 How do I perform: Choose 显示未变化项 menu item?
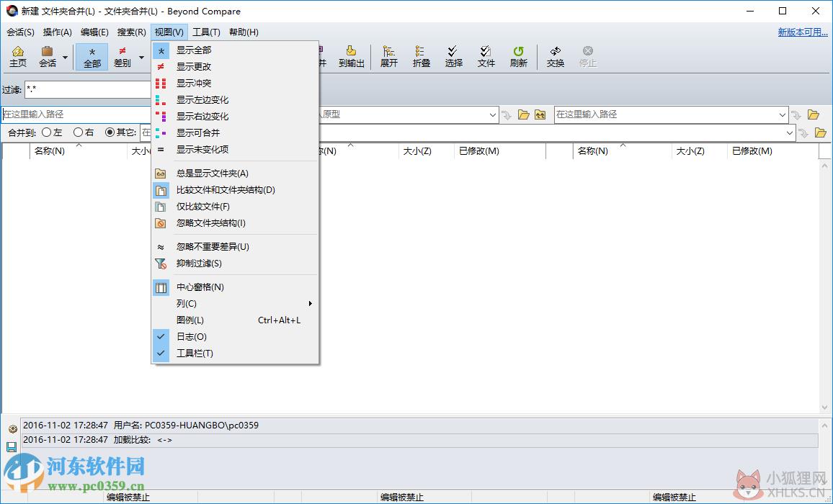point(236,149)
